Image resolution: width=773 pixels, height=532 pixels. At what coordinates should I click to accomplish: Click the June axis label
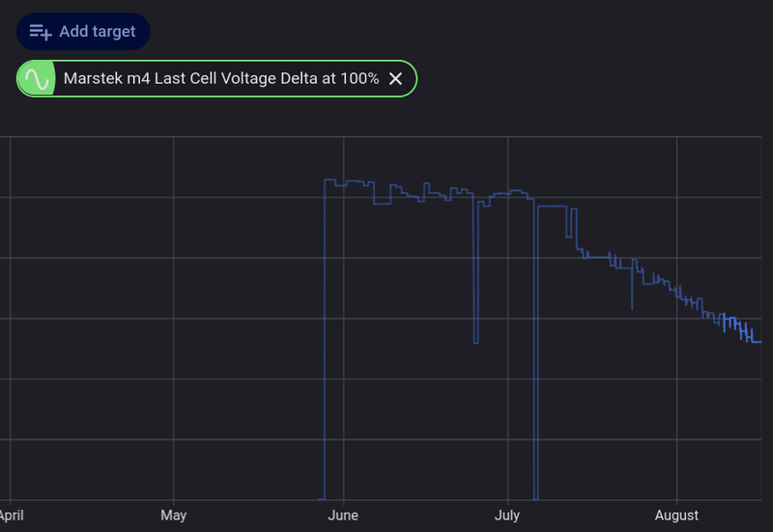point(343,516)
